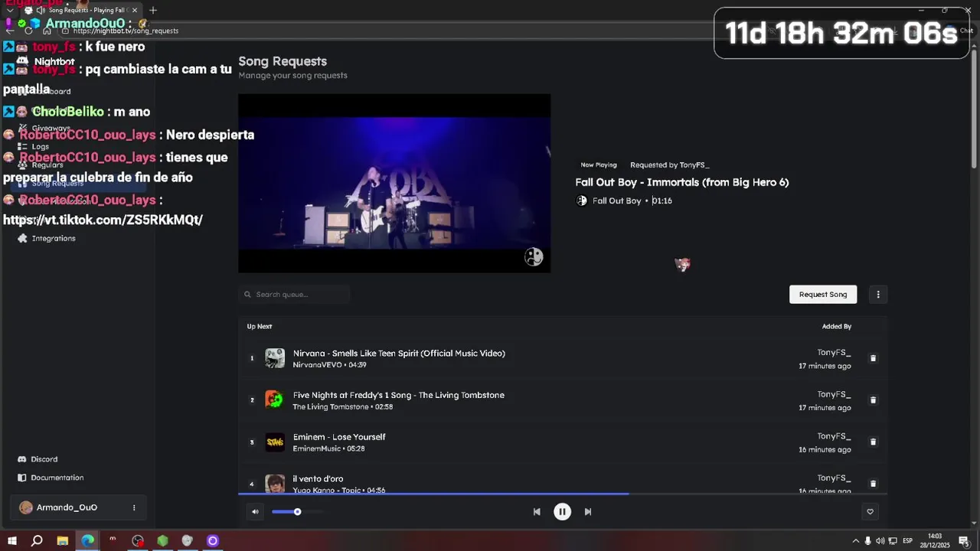Viewport: 980px width, 551px height.
Task: Switch ESP keyboard language in the tray
Action: pyautogui.click(x=907, y=541)
